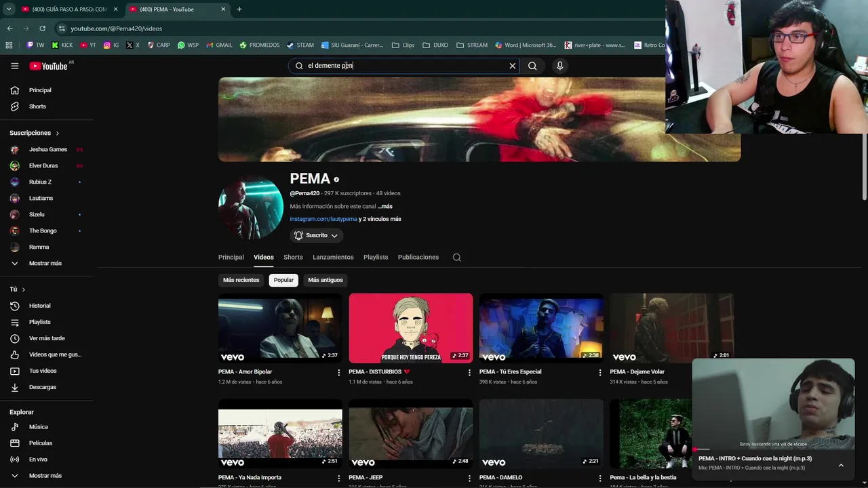Open GMAIL bookmark in bookmarks bar
Viewport: 868px width, 488px height.
[x=219, y=45]
